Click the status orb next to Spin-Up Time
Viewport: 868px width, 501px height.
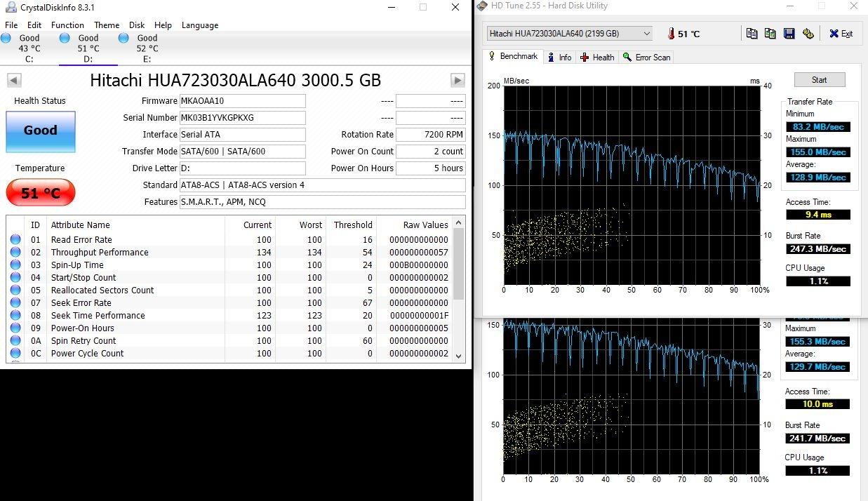(15, 265)
